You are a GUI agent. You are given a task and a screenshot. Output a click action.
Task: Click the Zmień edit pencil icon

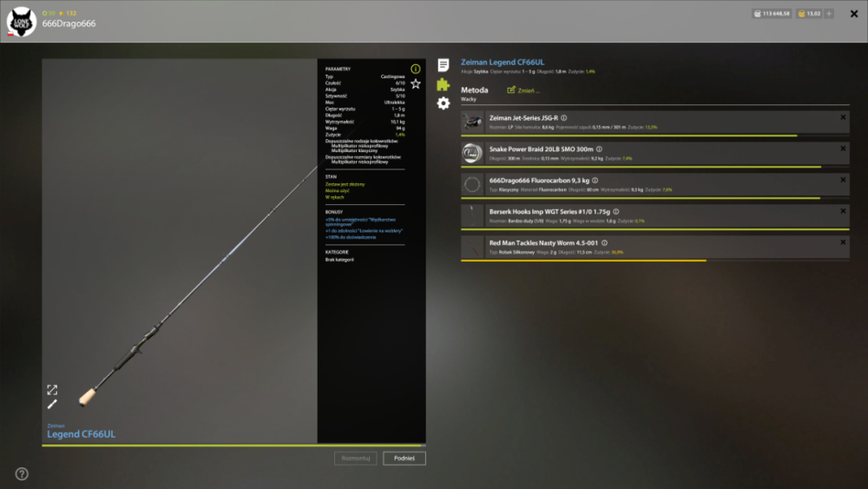click(x=511, y=89)
